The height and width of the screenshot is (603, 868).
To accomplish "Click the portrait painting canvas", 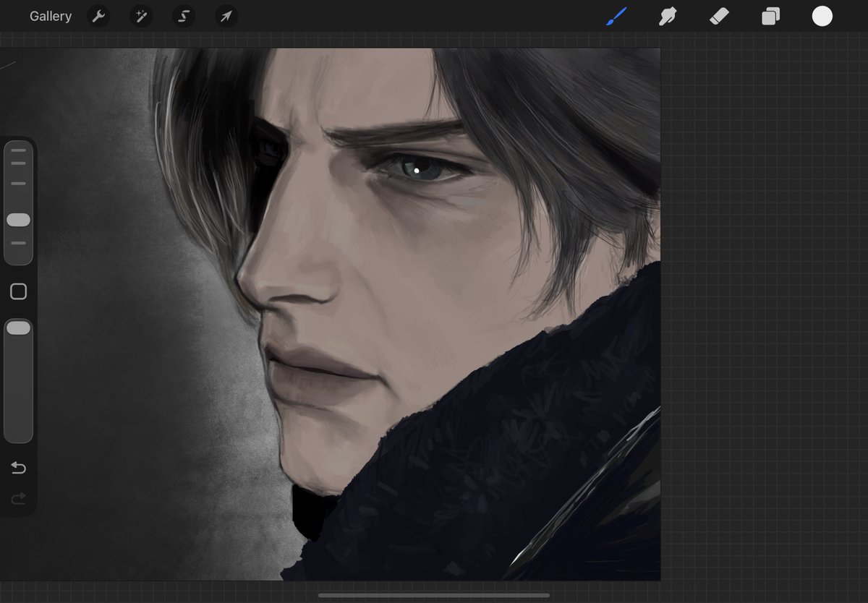I will pos(330,315).
